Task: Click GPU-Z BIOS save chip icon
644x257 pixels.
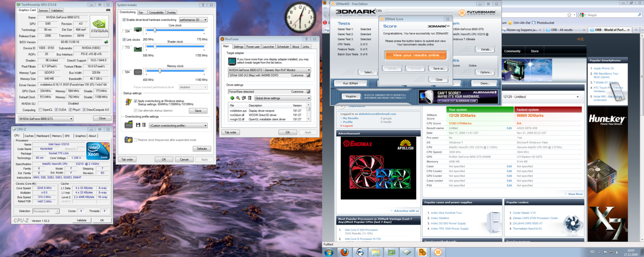Action: 106,42
